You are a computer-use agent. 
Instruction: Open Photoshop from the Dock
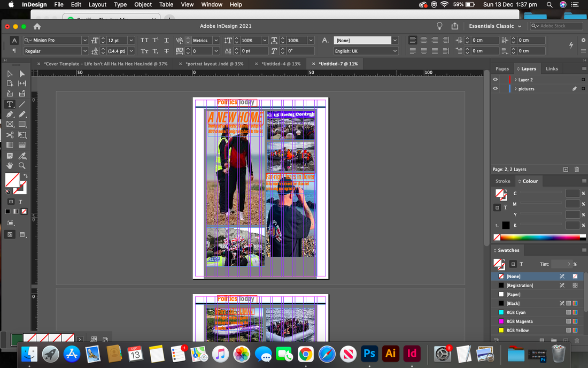click(x=369, y=354)
